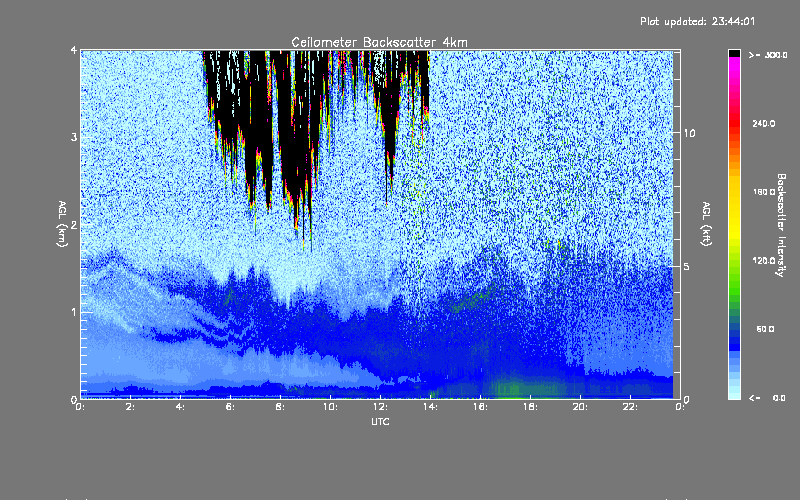Click the UTC x-axis label
The width and height of the screenshot is (800, 500).
[380, 421]
